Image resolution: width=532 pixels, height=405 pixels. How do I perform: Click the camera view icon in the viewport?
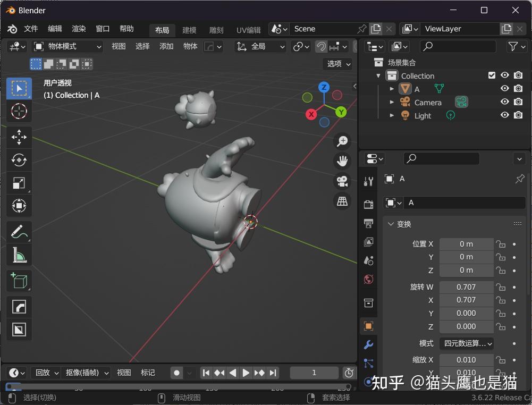coord(342,181)
